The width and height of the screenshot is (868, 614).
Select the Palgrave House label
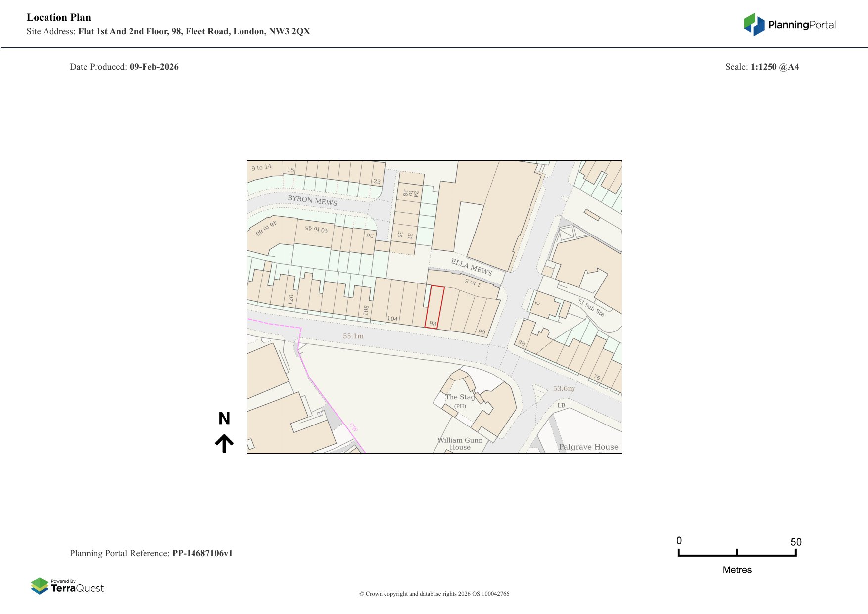coord(588,447)
